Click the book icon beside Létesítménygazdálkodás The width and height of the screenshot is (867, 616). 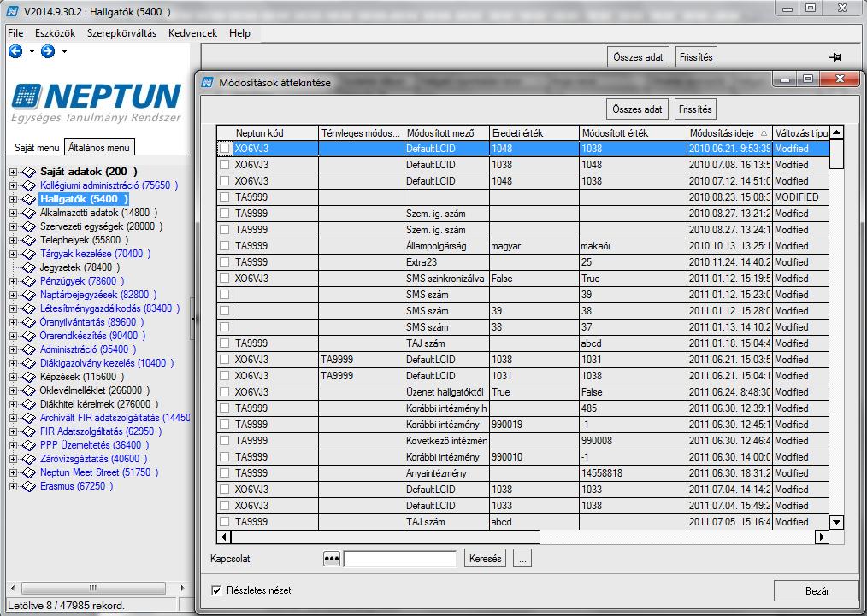pos(29,308)
